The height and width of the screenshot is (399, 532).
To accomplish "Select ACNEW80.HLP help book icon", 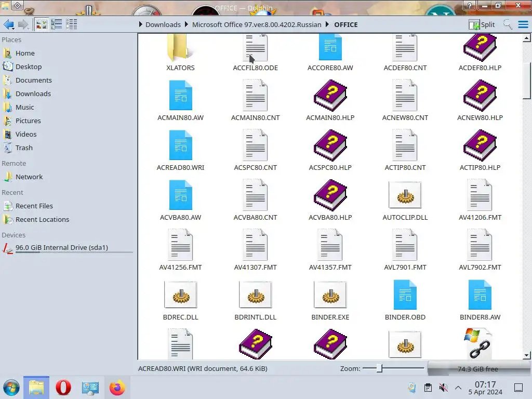I will coord(480,96).
